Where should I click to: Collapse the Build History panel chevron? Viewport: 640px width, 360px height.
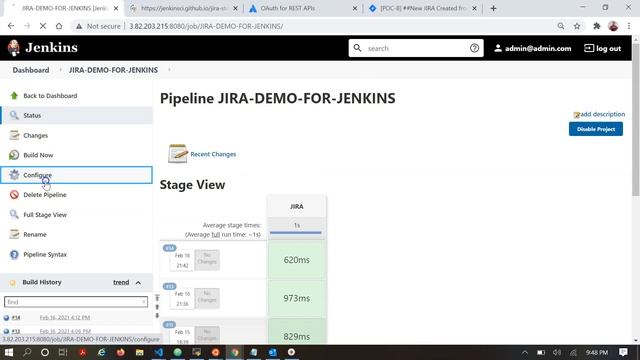coord(138,282)
